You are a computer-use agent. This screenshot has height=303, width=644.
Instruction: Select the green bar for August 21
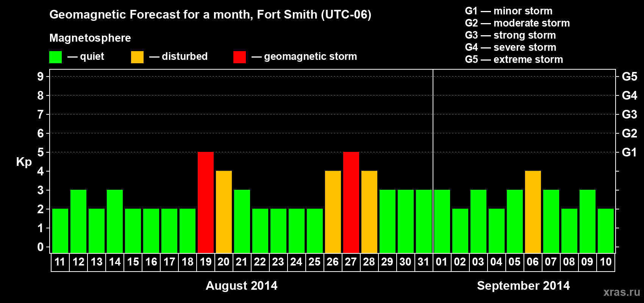point(242,221)
